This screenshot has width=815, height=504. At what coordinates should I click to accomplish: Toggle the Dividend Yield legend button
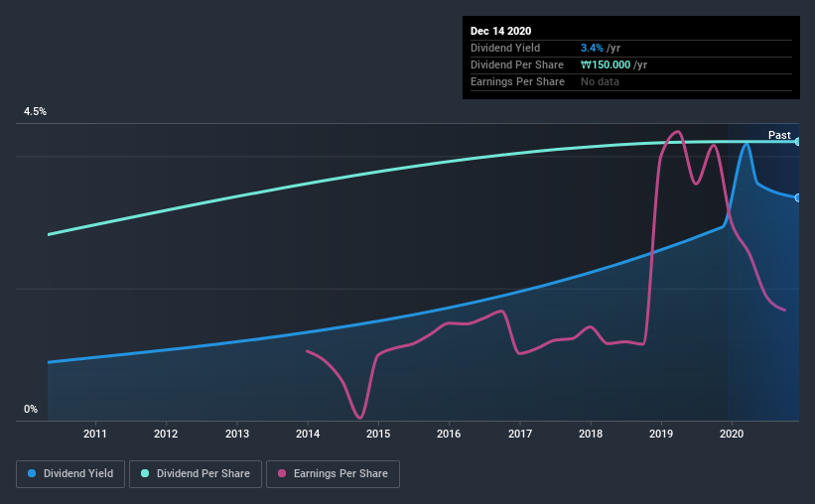(70, 474)
